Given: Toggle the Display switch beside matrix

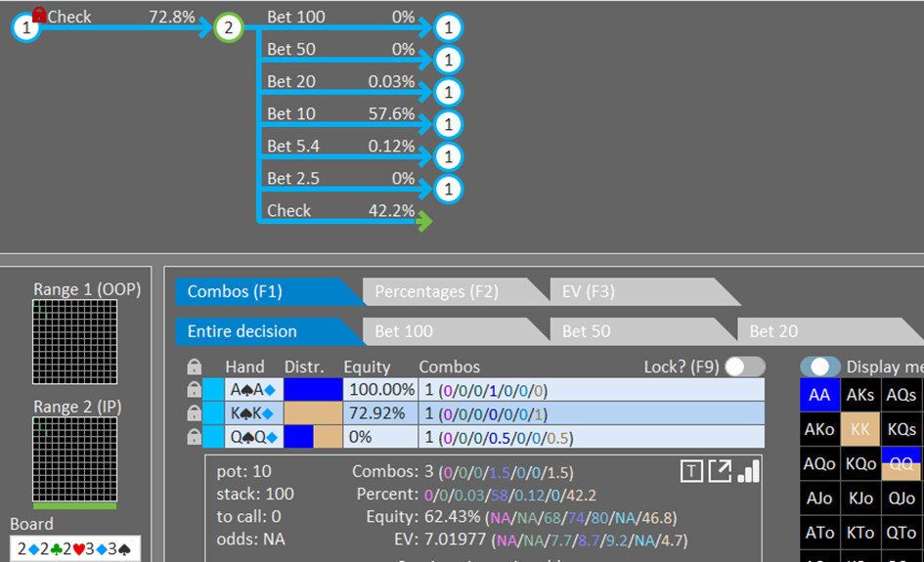Looking at the screenshot, I should click(820, 367).
